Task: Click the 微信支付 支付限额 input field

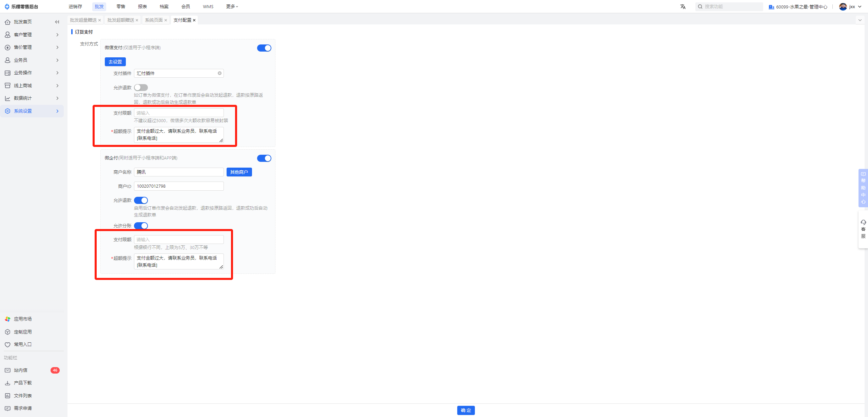Action: coord(179,113)
